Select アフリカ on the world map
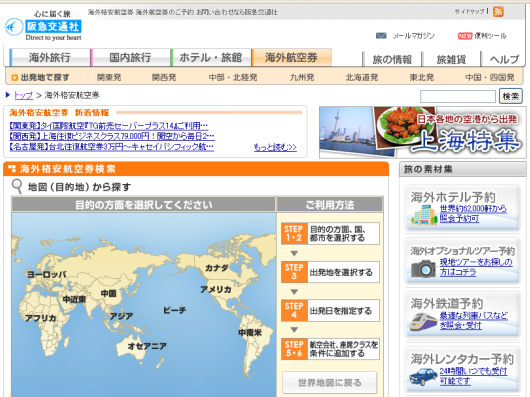Screen dimensions: 530x397 (x=41, y=318)
